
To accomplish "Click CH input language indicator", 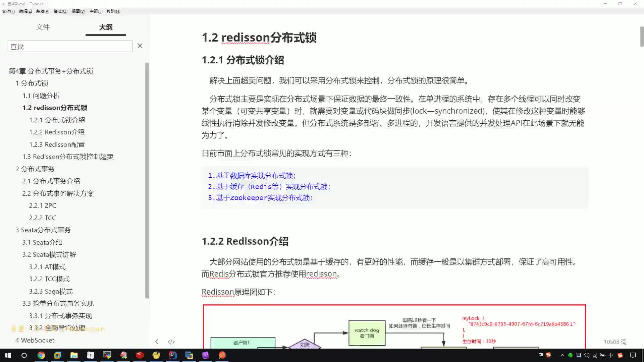I will tap(541, 355).
